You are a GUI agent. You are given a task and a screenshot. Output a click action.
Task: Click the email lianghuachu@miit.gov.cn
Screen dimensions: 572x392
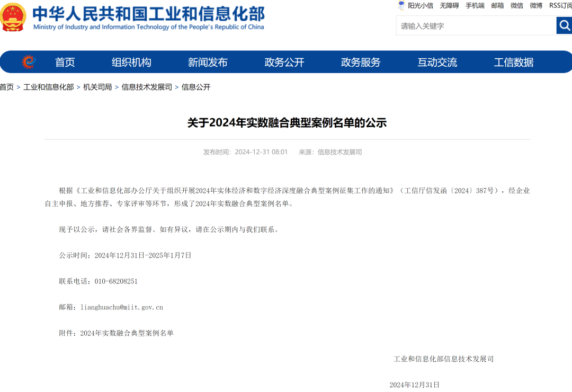click(x=121, y=307)
